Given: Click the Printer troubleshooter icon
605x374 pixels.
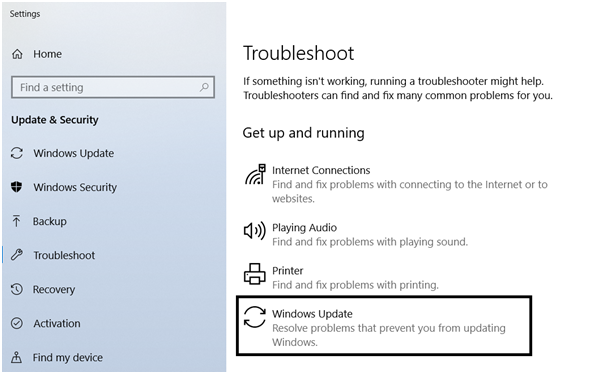Looking at the screenshot, I should pos(255,274).
